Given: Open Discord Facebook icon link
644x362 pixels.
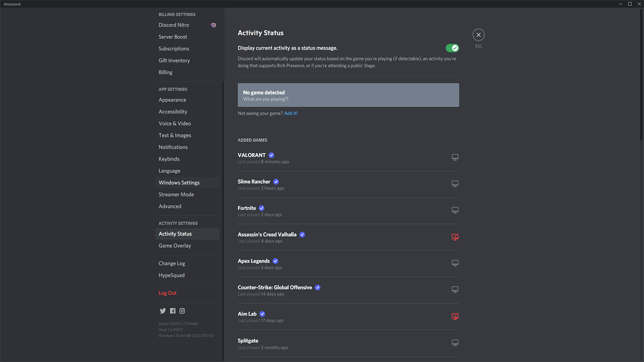Looking at the screenshot, I should (173, 311).
